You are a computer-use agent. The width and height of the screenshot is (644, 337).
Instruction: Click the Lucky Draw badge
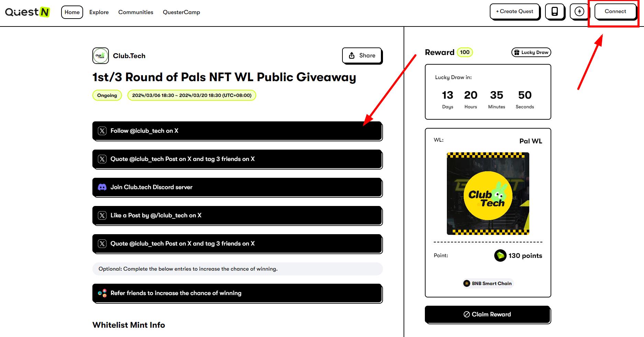[531, 52]
